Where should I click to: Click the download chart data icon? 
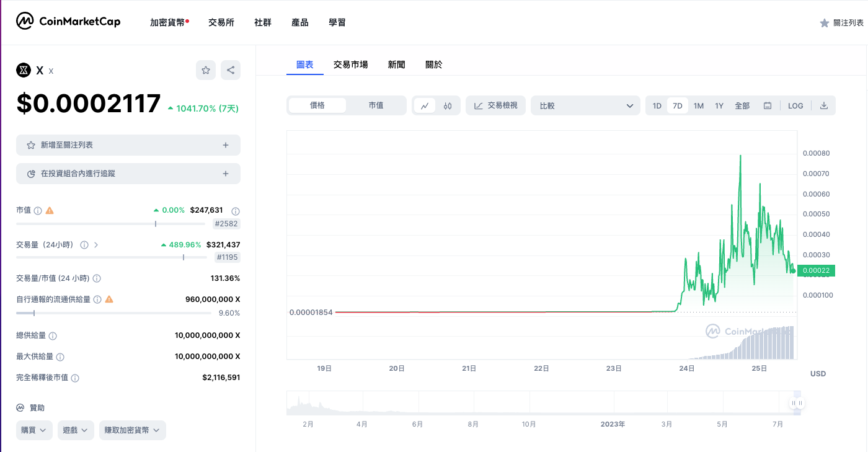tap(824, 105)
